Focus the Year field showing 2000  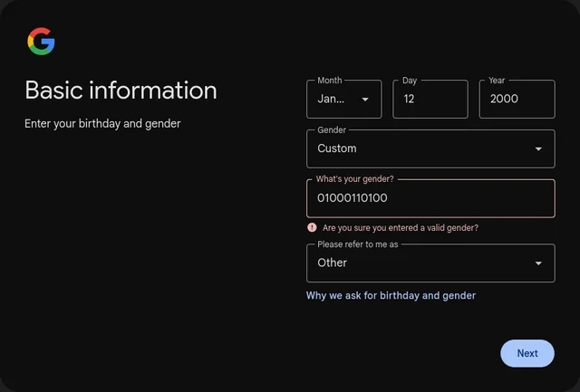[517, 99]
